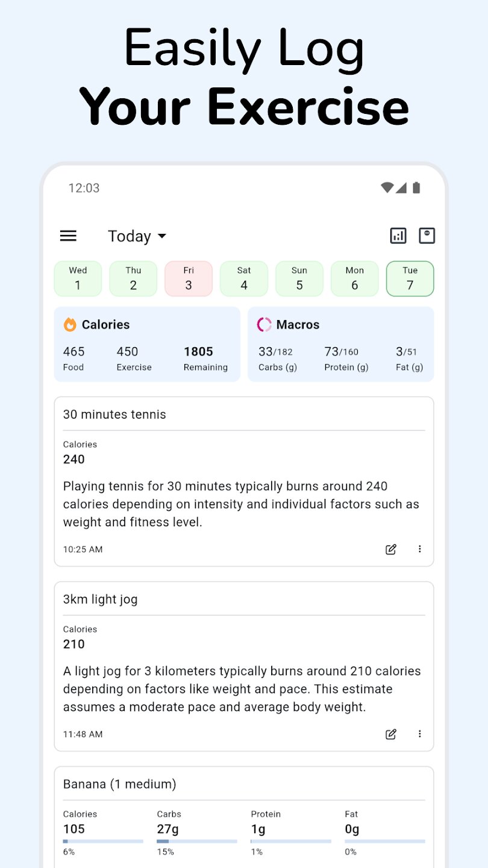
Task: Open more options for tennis entry
Action: point(420,549)
